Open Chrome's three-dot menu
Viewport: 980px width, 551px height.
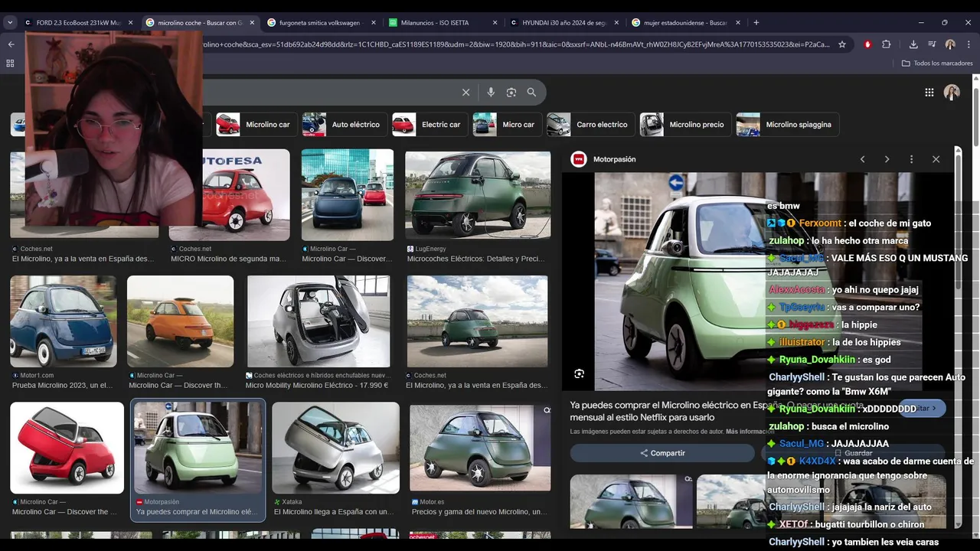pyautogui.click(x=969, y=44)
